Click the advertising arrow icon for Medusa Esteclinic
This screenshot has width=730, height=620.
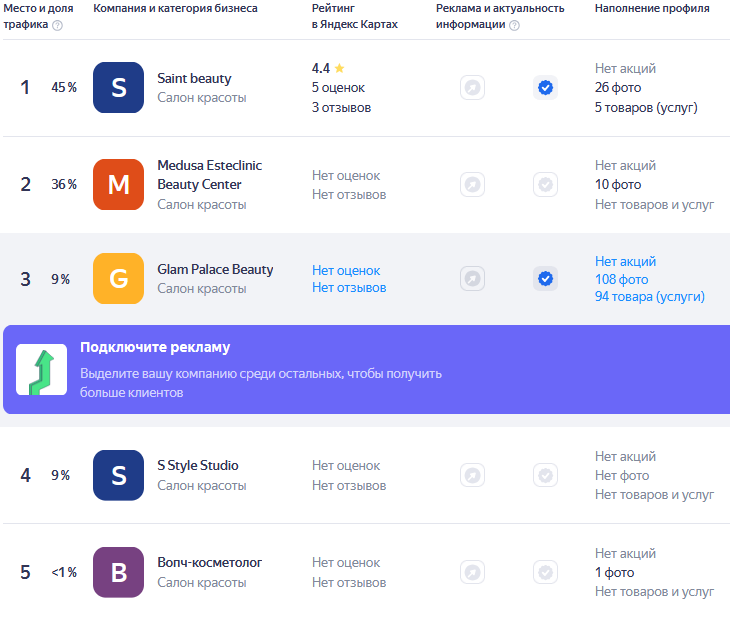click(473, 184)
